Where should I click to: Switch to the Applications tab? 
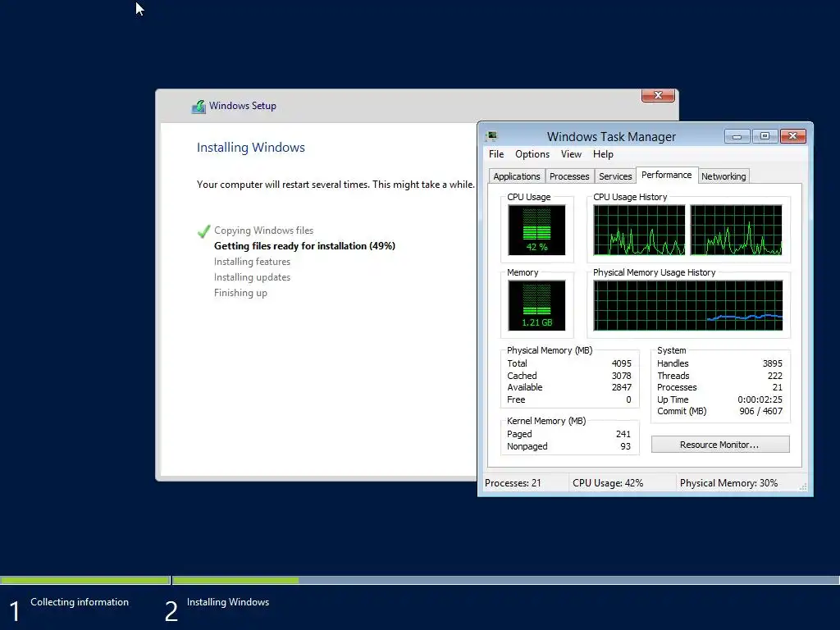(517, 176)
